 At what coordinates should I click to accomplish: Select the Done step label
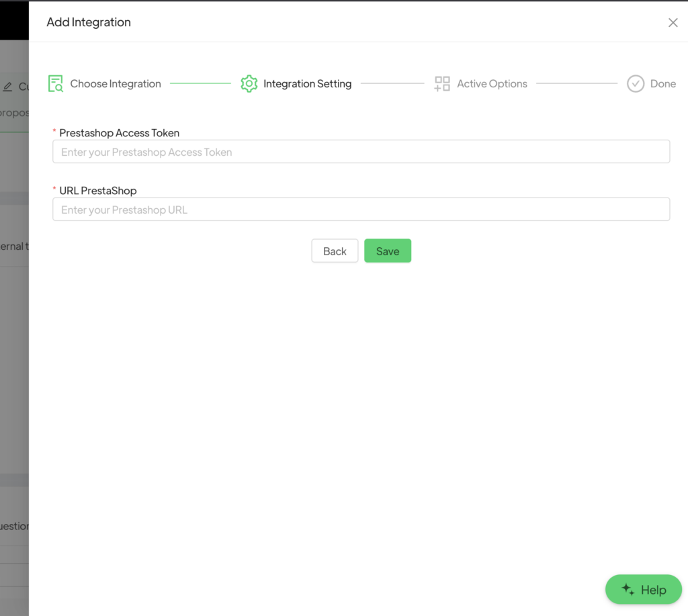pyautogui.click(x=662, y=84)
